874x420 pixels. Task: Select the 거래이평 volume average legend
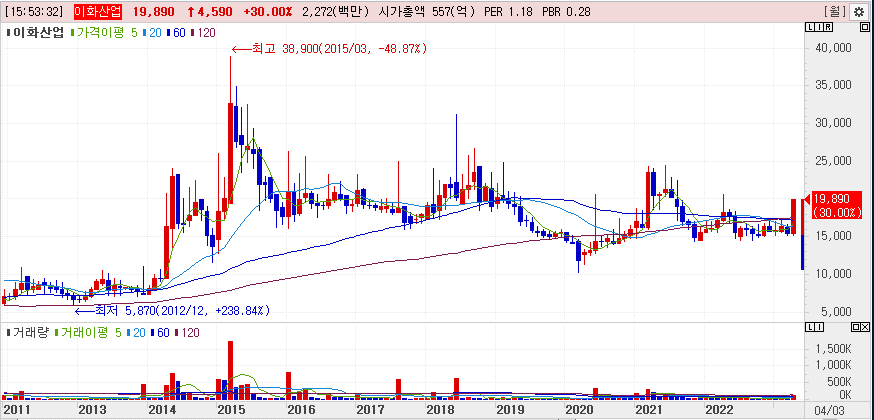[x=83, y=333]
